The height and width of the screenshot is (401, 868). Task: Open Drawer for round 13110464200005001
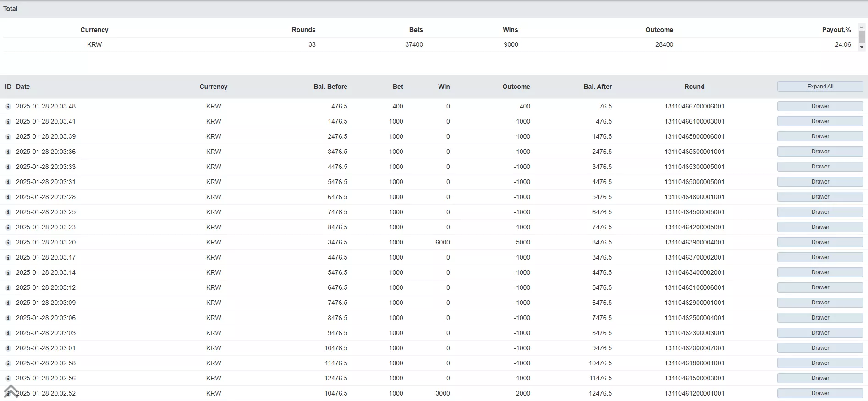pos(820,227)
